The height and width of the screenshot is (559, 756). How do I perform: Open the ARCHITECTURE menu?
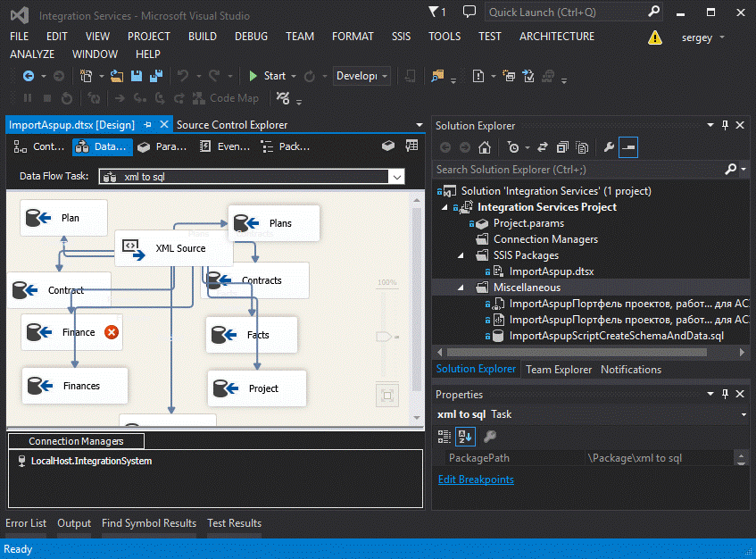pos(557,37)
